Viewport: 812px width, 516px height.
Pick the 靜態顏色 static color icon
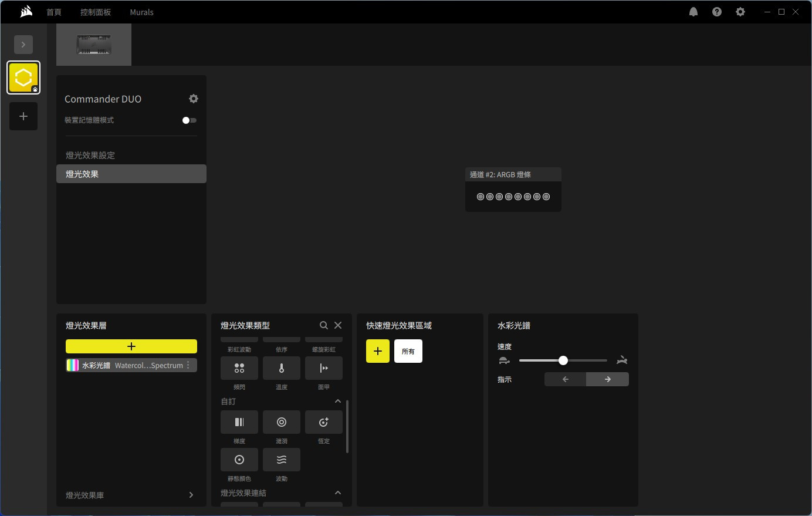[239, 460]
